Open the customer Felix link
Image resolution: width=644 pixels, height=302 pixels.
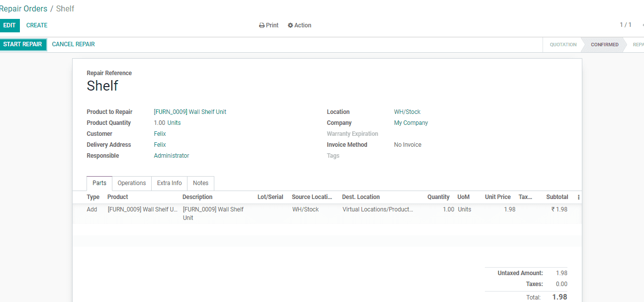point(160,133)
